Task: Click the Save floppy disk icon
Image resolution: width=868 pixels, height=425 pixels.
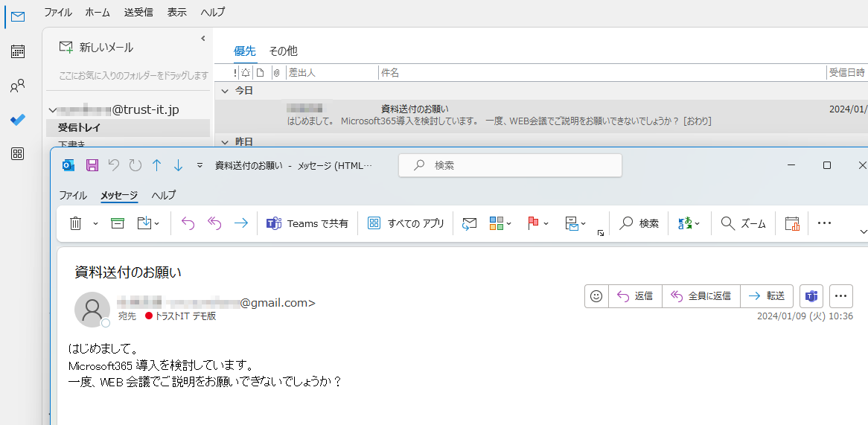Action: coord(92,165)
